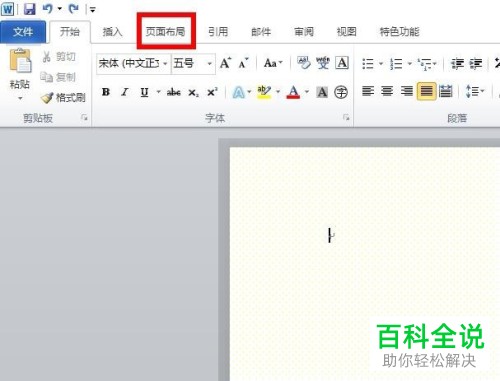500x381 pixels.
Task: Click the Word application icon
Action: coord(8,9)
